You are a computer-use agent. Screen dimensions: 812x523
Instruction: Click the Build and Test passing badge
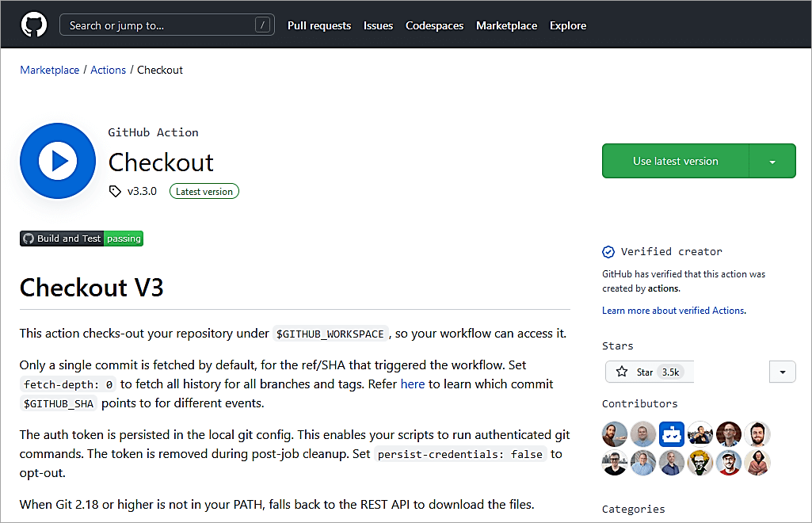point(82,239)
